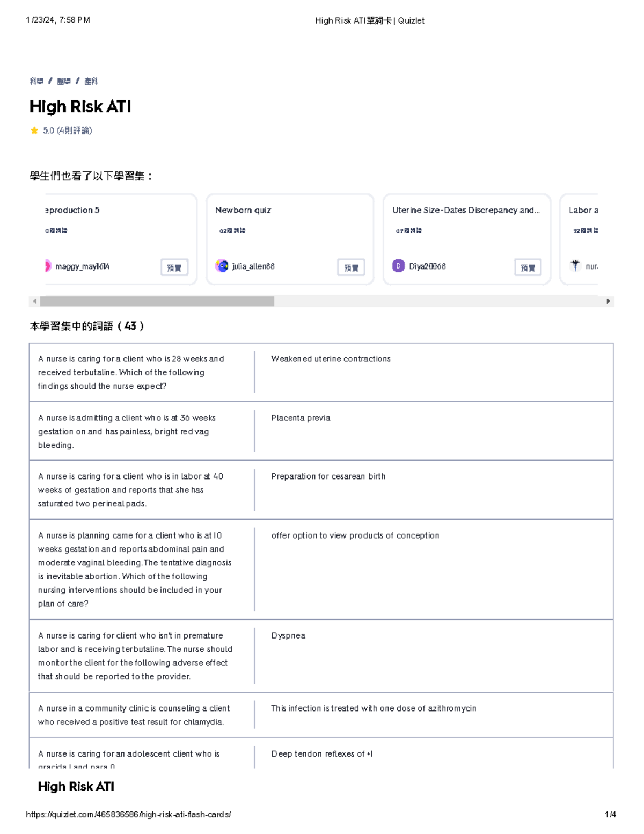Select the Placenta previa flashcard row
Image resolution: width=644 pixels, height=834 pixels.
click(322, 431)
